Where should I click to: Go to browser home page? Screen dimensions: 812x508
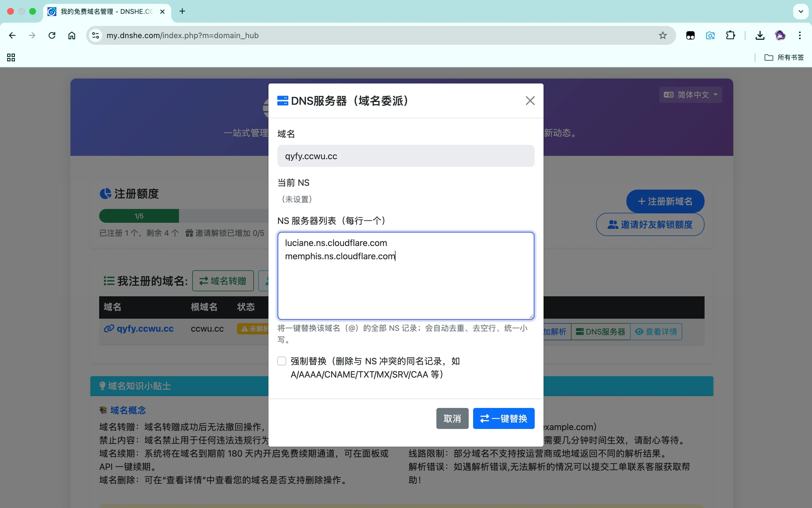pos(72,35)
